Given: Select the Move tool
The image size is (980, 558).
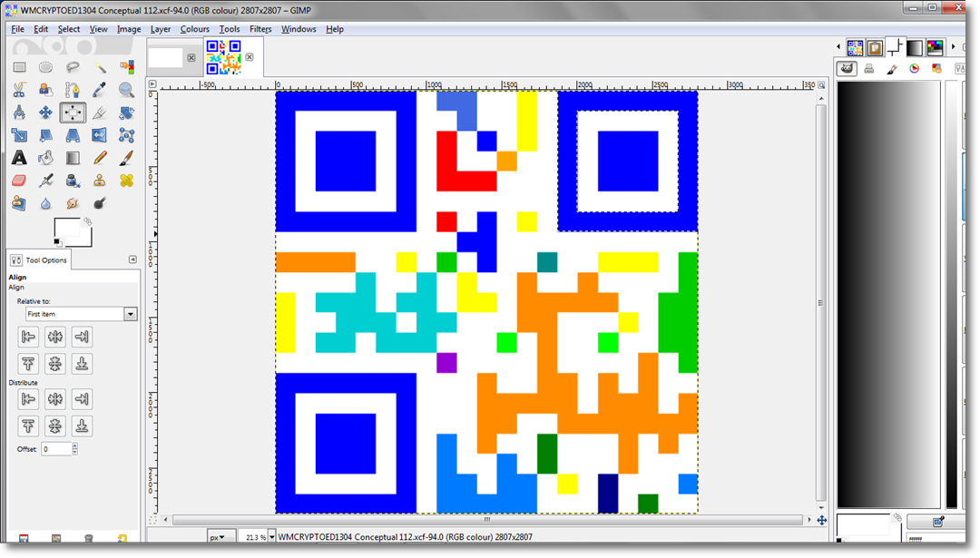Looking at the screenshot, I should click(45, 113).
